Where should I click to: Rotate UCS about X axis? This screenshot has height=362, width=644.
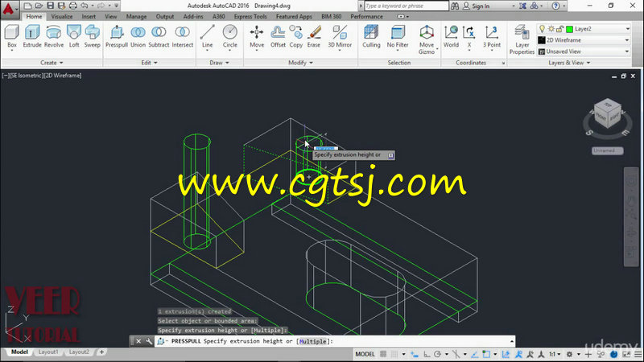(469, 36)
